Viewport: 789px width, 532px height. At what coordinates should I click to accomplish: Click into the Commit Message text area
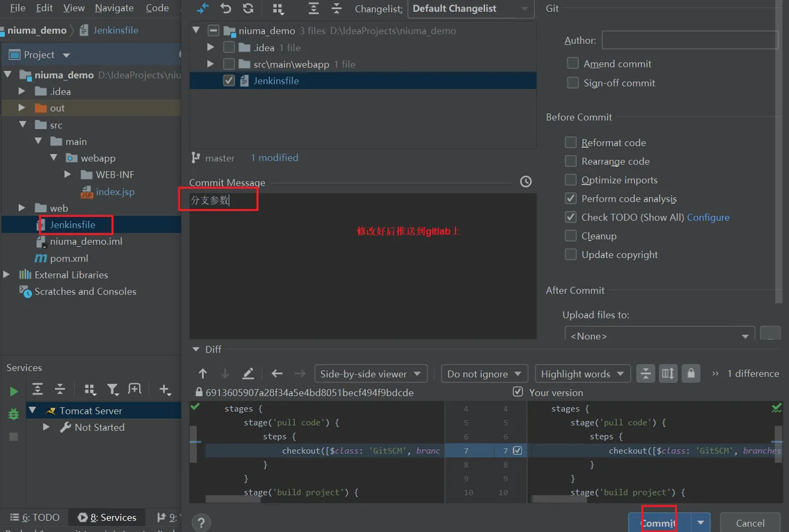click(362, 265)
